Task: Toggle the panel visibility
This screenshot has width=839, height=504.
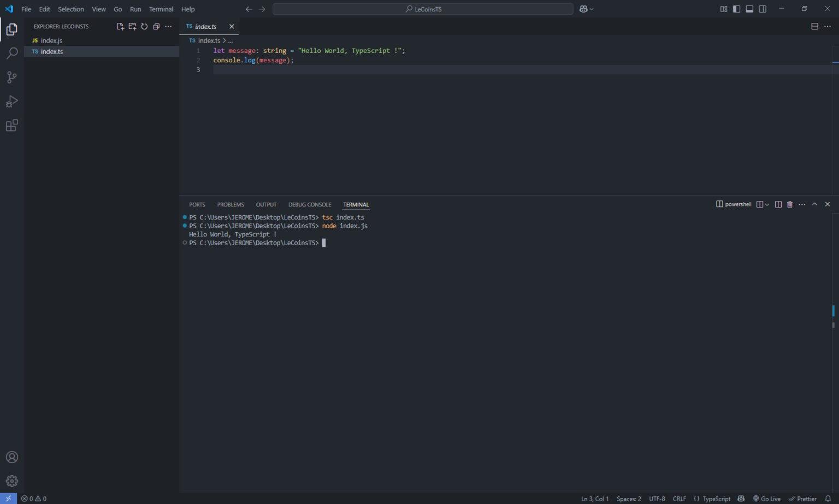Action: (749, 9)
